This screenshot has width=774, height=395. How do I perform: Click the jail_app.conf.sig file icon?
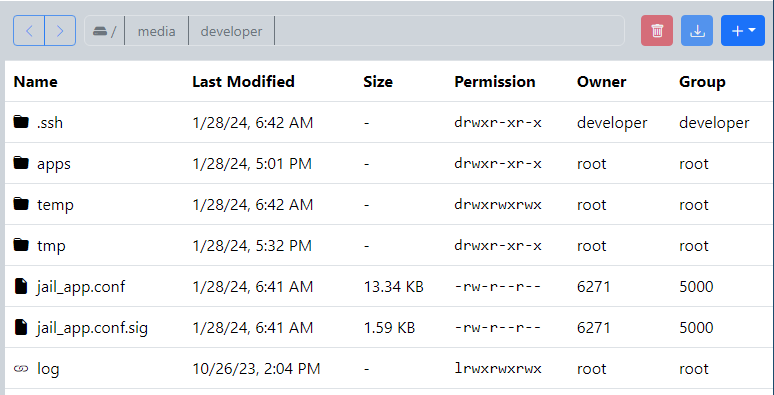pos(21,327)
